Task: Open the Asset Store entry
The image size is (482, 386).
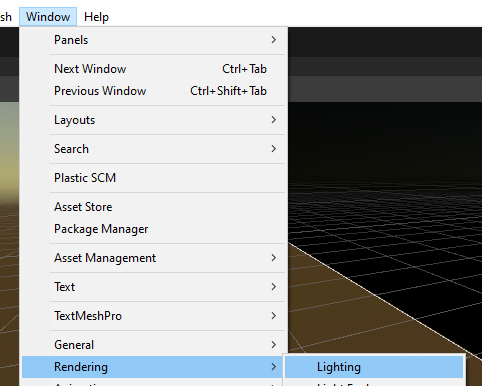Action: [154, 207]
